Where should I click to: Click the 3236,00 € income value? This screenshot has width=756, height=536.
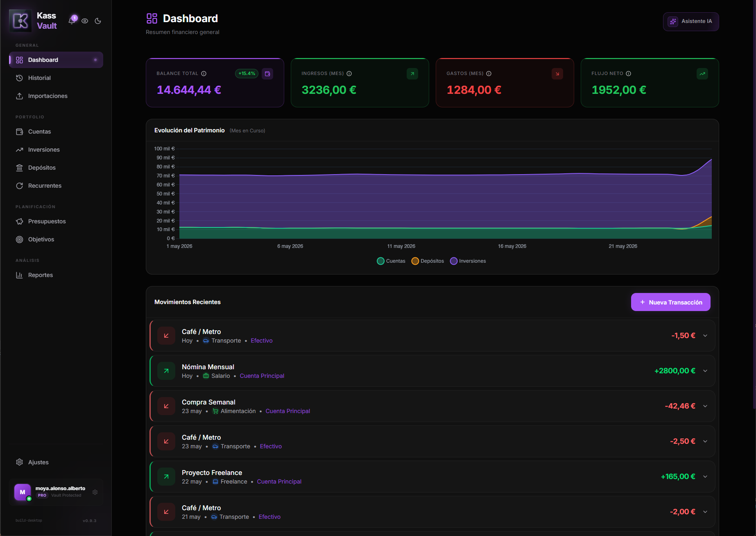coord(329,90)
